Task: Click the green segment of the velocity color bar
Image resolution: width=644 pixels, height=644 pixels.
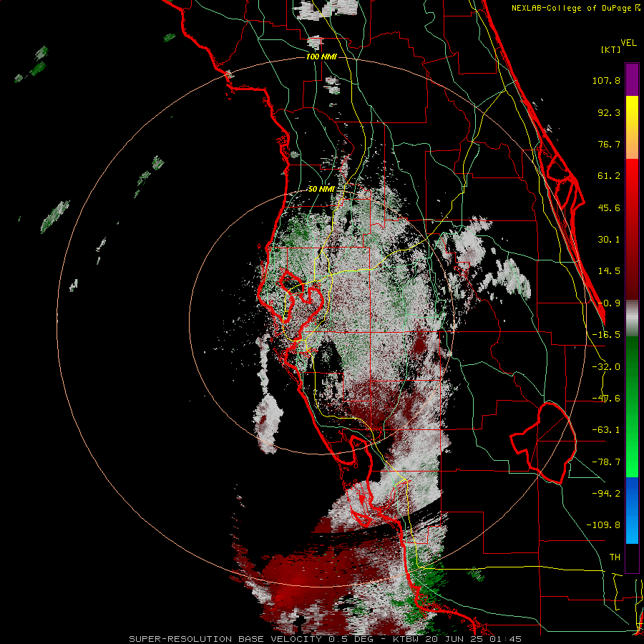Action: [x=632, y=406]
